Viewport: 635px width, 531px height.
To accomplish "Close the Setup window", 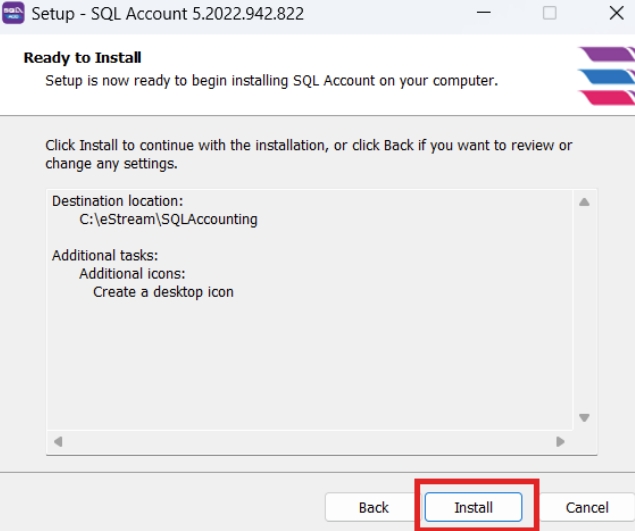I will [x=616, y=14].
